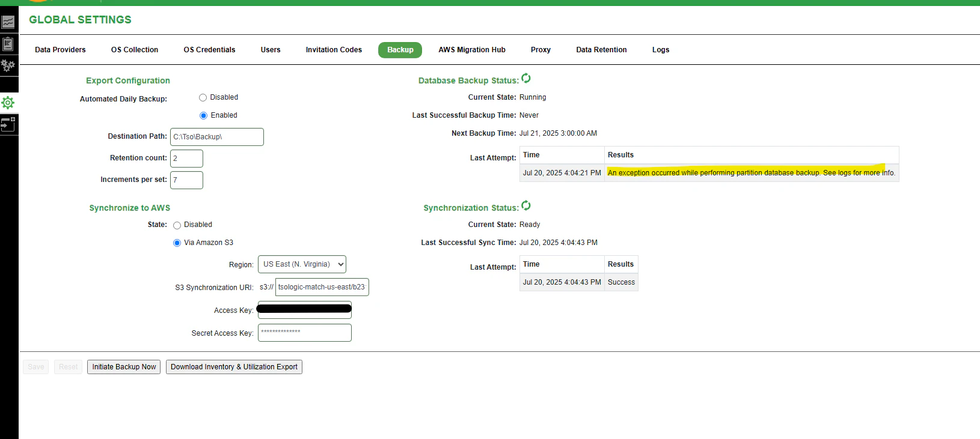The width and height of the screenshot is (980, 439).
Task: Go to the Proxy tab
Action: click(541, 50)
